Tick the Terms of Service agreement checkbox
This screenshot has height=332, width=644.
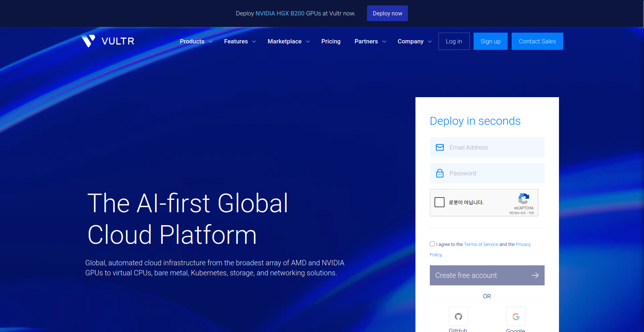[x=432, y=244]
